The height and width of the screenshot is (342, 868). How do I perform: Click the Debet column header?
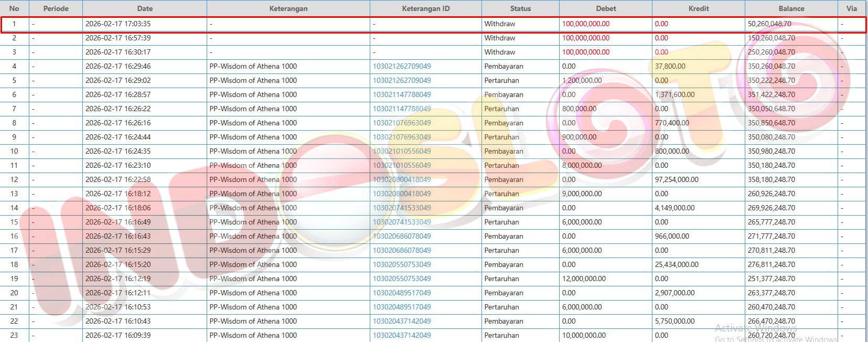click(x=606, y=8)
